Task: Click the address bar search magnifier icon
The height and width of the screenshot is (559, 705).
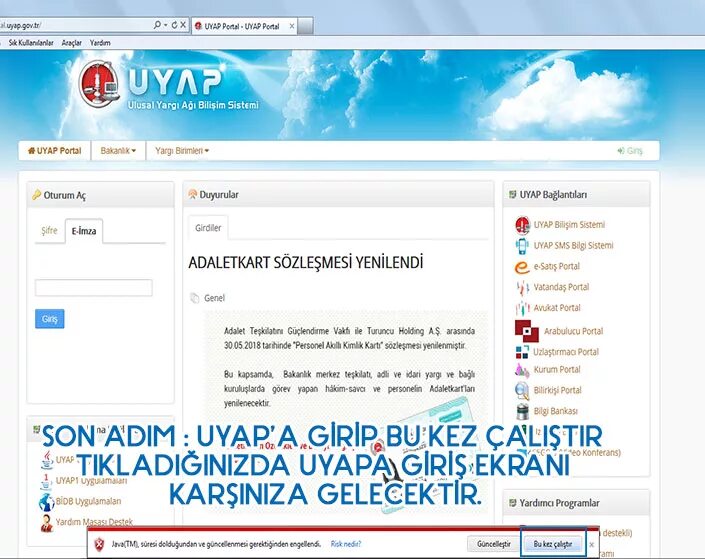Action: point(157,25)
